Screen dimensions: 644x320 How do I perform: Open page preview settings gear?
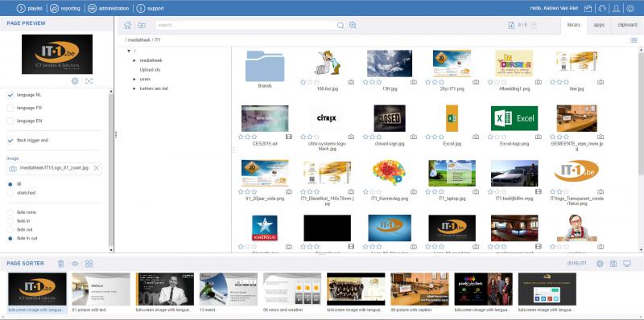click(75, 81)
